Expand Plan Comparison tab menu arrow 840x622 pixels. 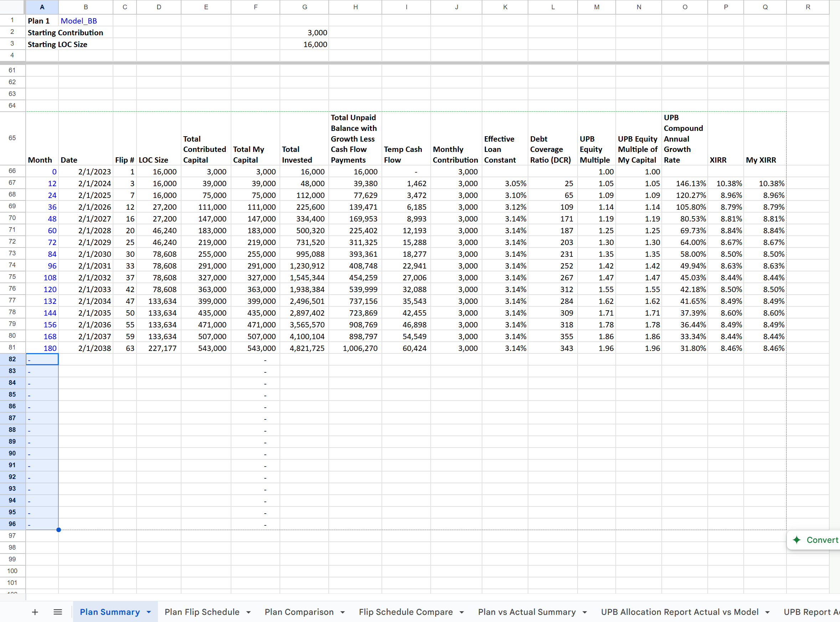coord(343,612)
